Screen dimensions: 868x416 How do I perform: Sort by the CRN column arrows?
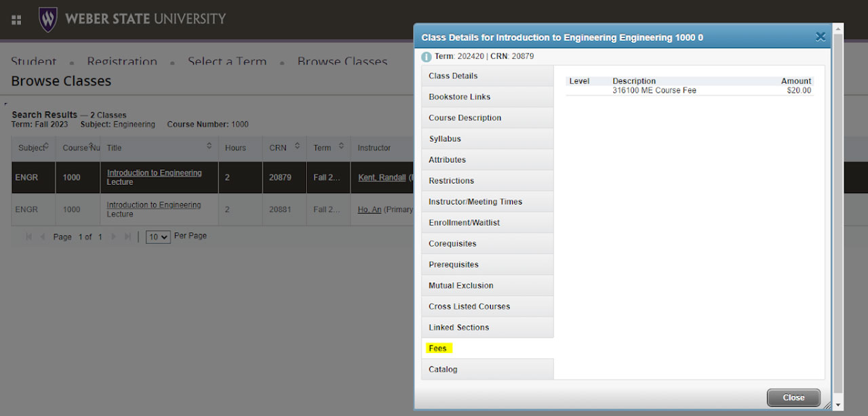(297, 146)
